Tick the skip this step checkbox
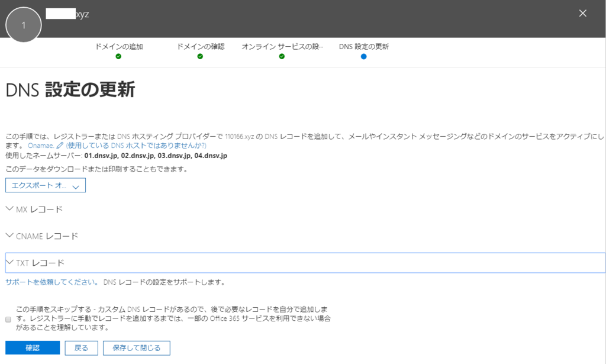The width and height of the screenshot is (606, 364). tap(8, 319)
